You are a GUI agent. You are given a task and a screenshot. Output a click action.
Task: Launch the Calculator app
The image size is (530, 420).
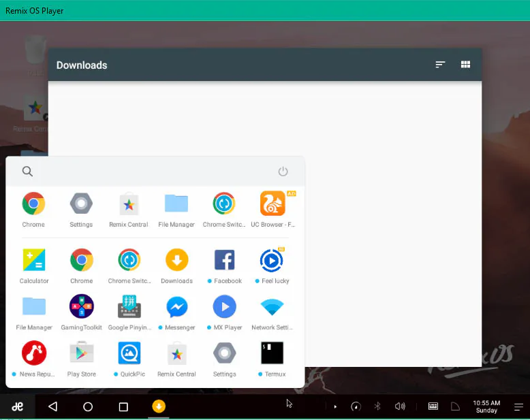coord(34,260)
